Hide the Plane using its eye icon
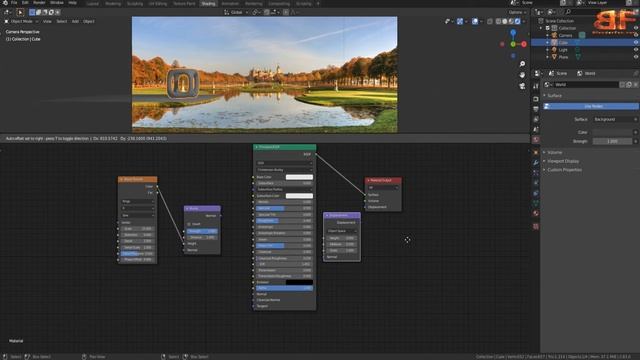This screenshot has width=640, height=360. pyautogui.click(x=636, y=57)
